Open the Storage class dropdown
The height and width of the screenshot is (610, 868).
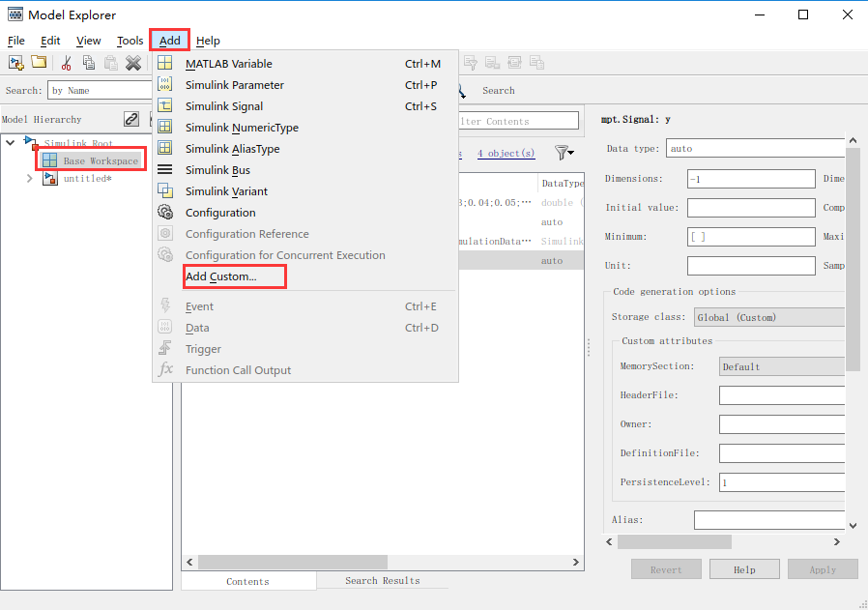769,317
